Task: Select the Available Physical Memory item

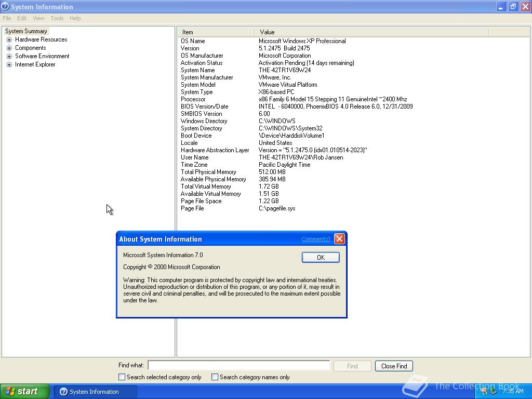Action: coord(214,179)
